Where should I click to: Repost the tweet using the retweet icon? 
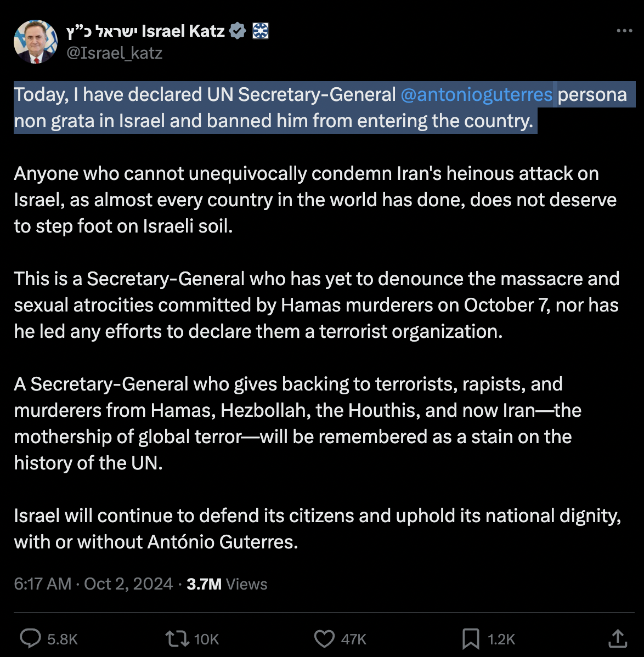[x=177, y=638]
